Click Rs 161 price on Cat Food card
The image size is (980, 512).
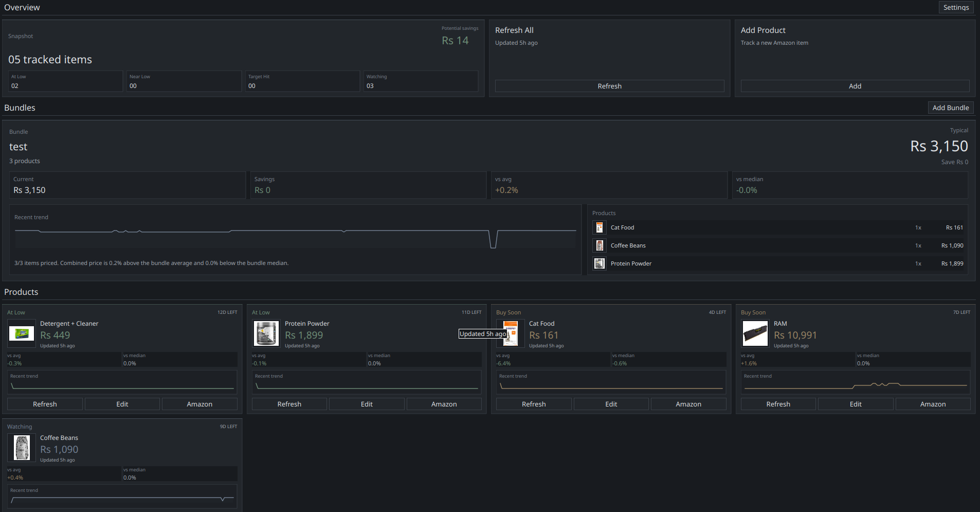pos(543,335)
